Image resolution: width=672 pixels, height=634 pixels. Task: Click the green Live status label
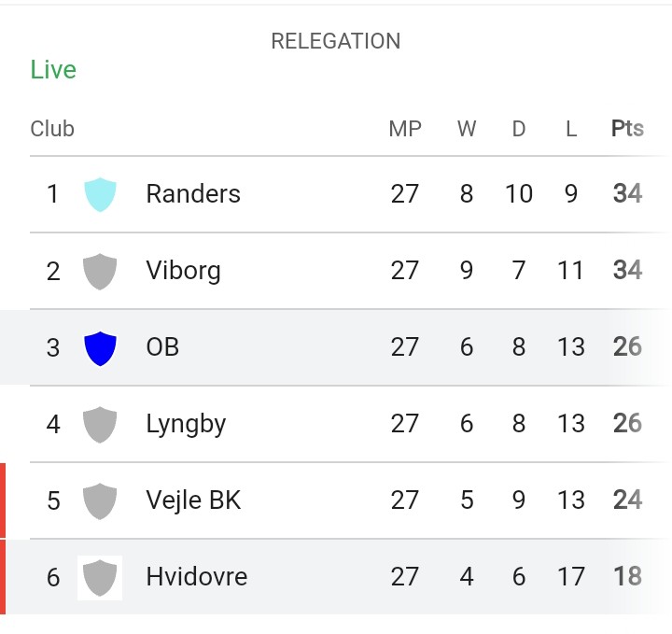[x=53, y=69]
